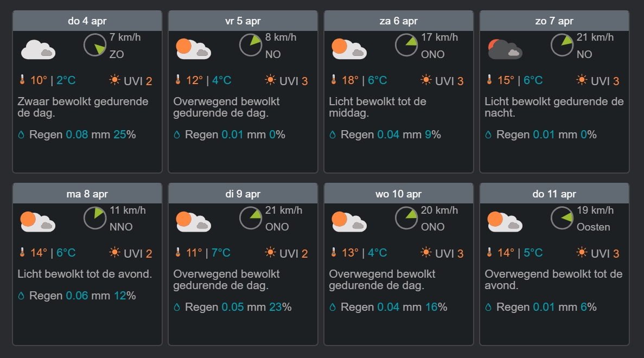Click the sun and cloud icon for wo 10 apr

coord(349,222)
